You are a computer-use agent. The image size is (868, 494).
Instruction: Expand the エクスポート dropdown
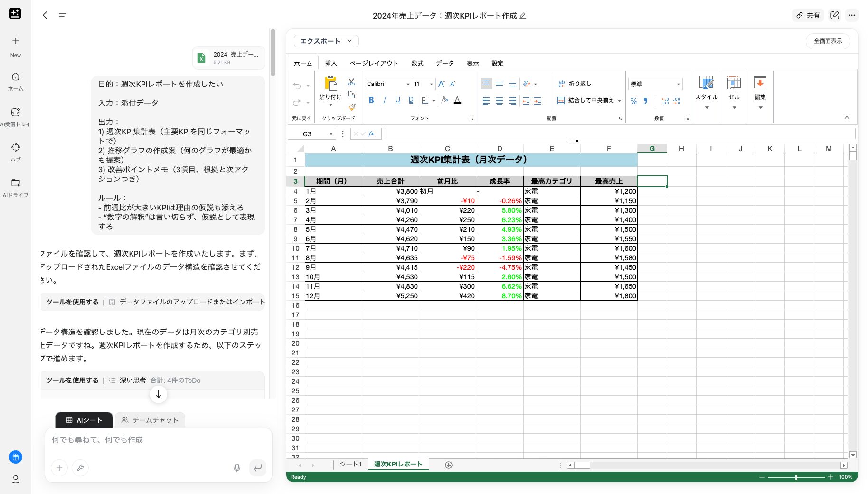[350, 41]
